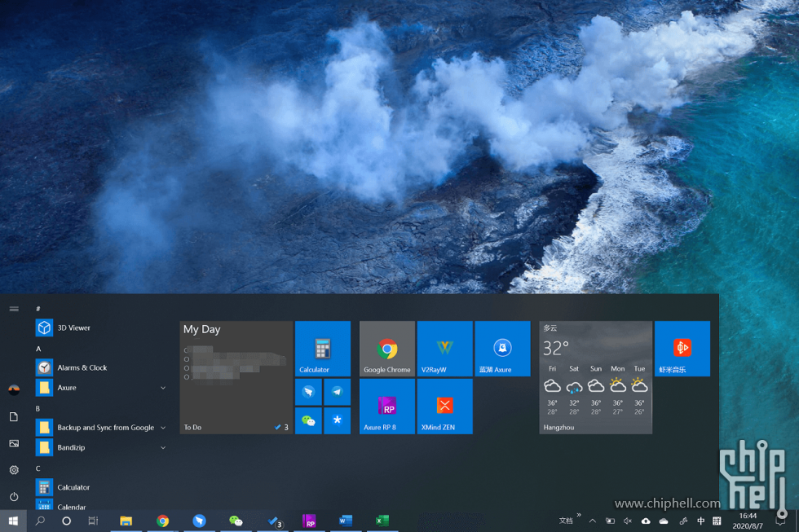Image resolution: width=799 pixels, height=532 pixels.
Task: Open taskbar Search magnifier
Action: click(40, 521)
